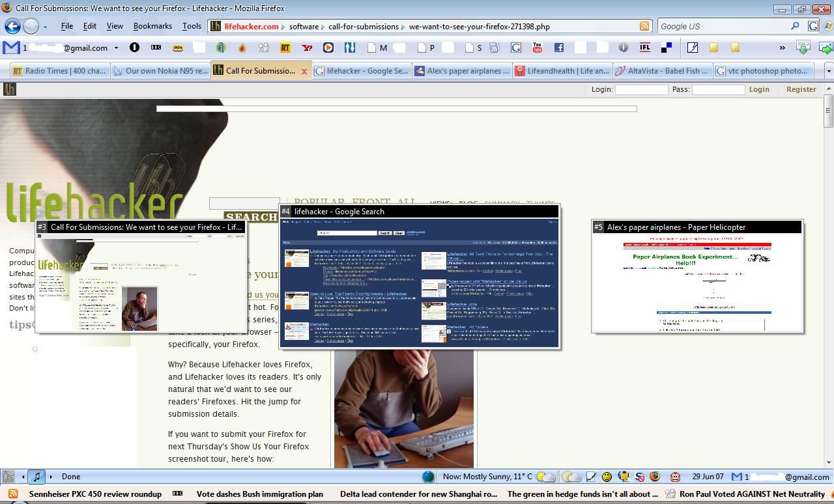Open the Facebook bookmark icon

pos(559,48)
